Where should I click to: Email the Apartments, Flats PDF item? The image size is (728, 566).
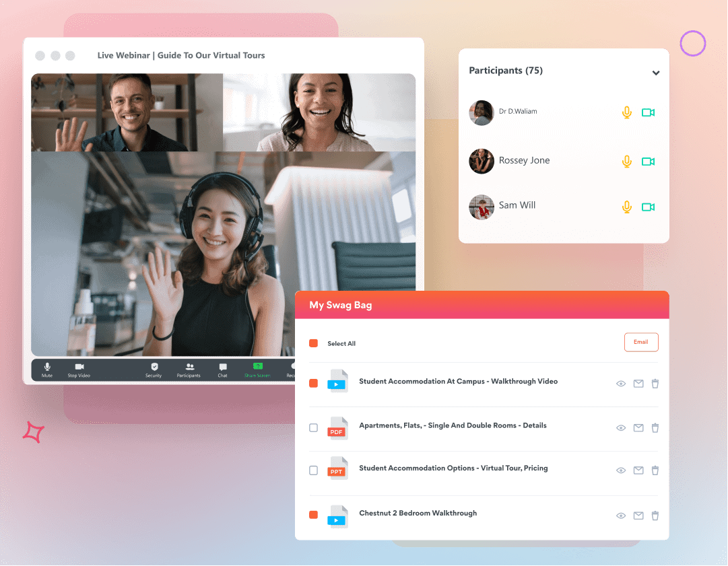click(638, 428)
